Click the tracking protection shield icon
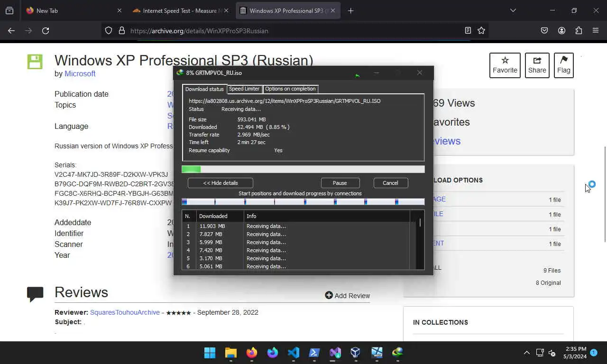Screen dimensions: 607x364 [x=109, y=30]
